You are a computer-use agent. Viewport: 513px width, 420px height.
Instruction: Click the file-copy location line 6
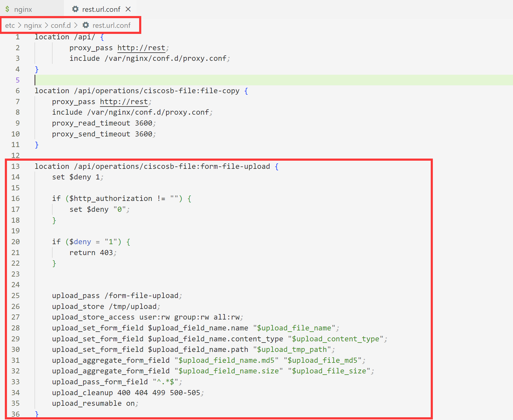click(141, 91)
